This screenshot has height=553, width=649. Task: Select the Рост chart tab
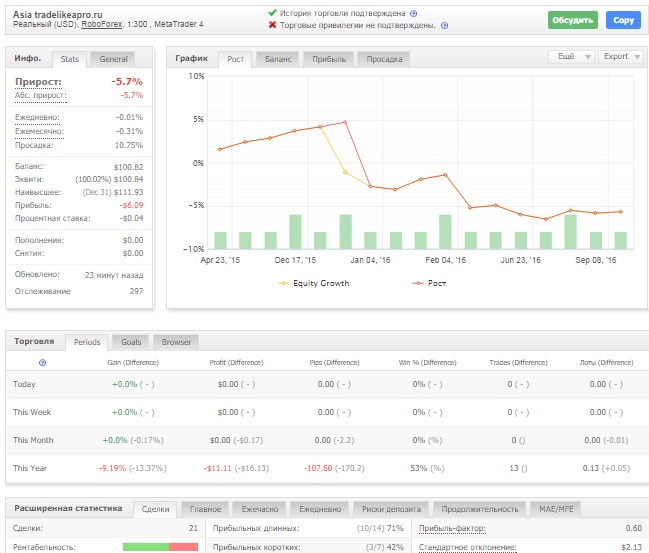[235, 59]
